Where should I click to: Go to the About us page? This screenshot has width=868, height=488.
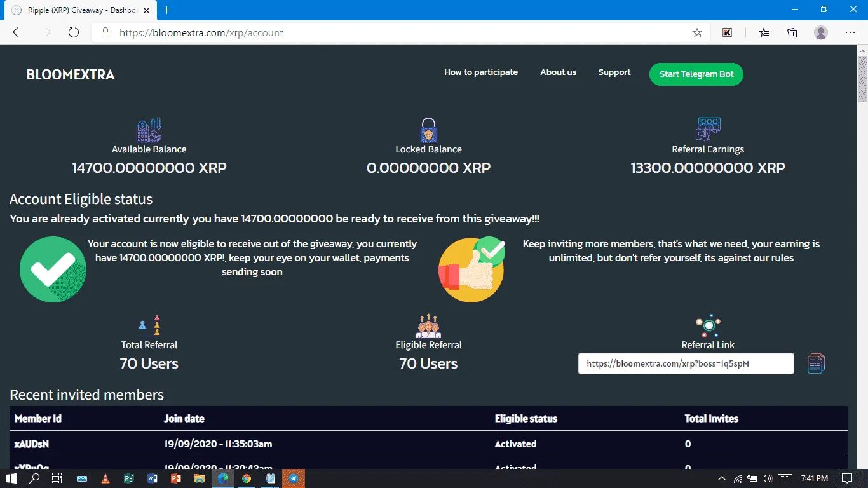point(558,72)
